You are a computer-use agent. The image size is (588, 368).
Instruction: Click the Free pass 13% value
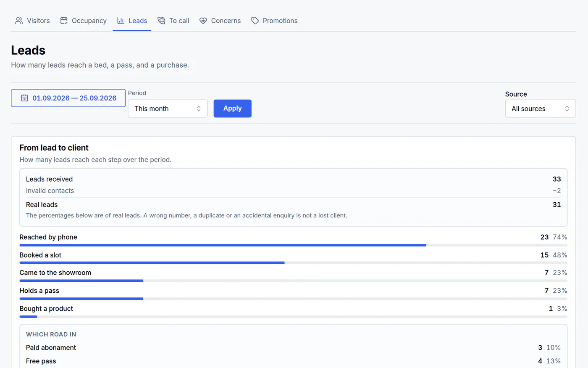(x=554, y=361)
